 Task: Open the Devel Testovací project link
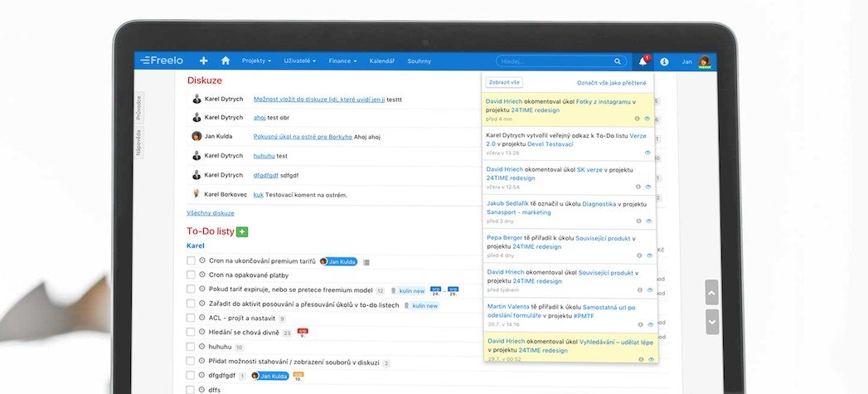click(550, 144)
